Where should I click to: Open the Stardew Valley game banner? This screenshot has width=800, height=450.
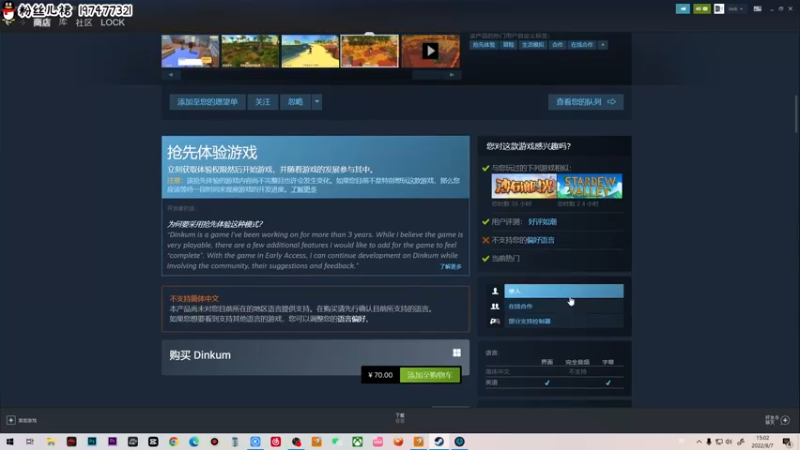click(590, 186)
